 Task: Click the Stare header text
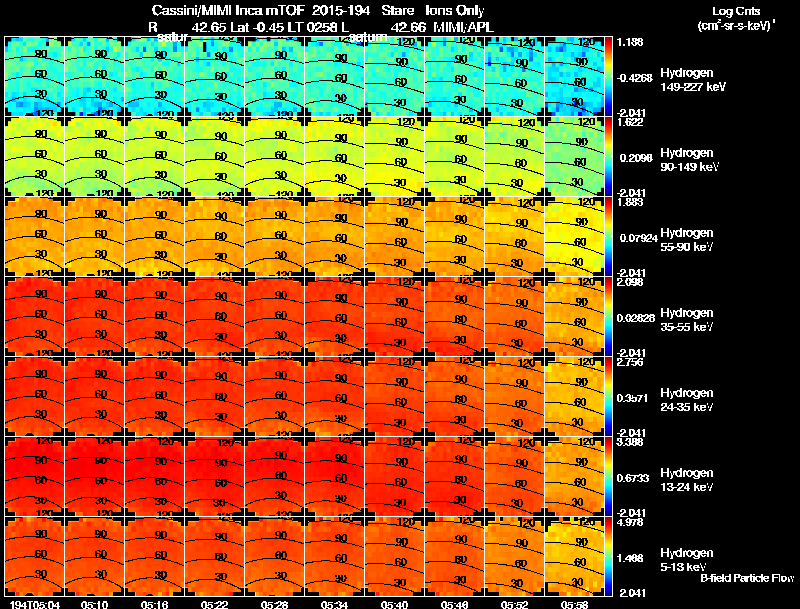pyautogui.click(x=397, y=11)
